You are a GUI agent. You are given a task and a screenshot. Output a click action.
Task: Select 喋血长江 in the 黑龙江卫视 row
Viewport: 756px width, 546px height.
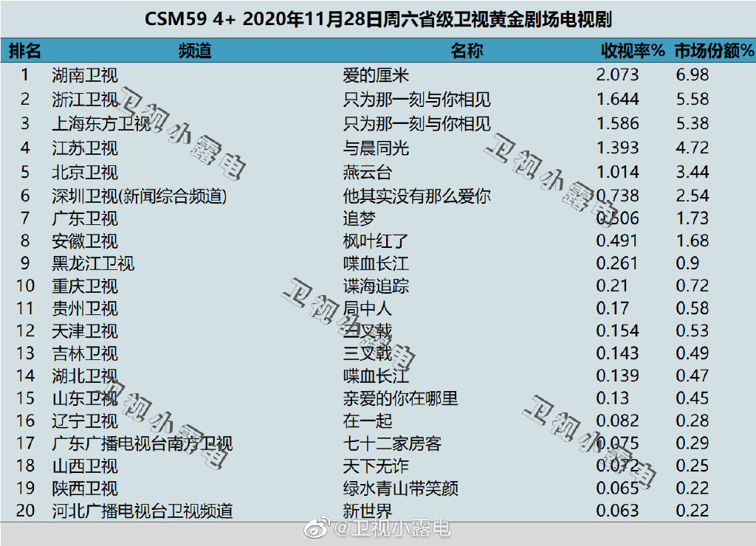pos(376,263)
